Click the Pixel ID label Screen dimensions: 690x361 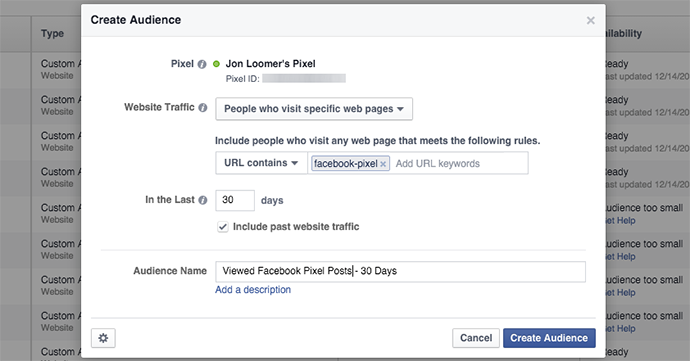point(242,79)
